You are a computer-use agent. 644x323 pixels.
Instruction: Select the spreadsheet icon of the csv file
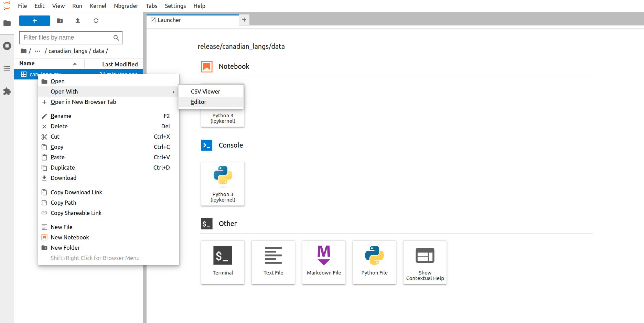(x=24, y=74)
